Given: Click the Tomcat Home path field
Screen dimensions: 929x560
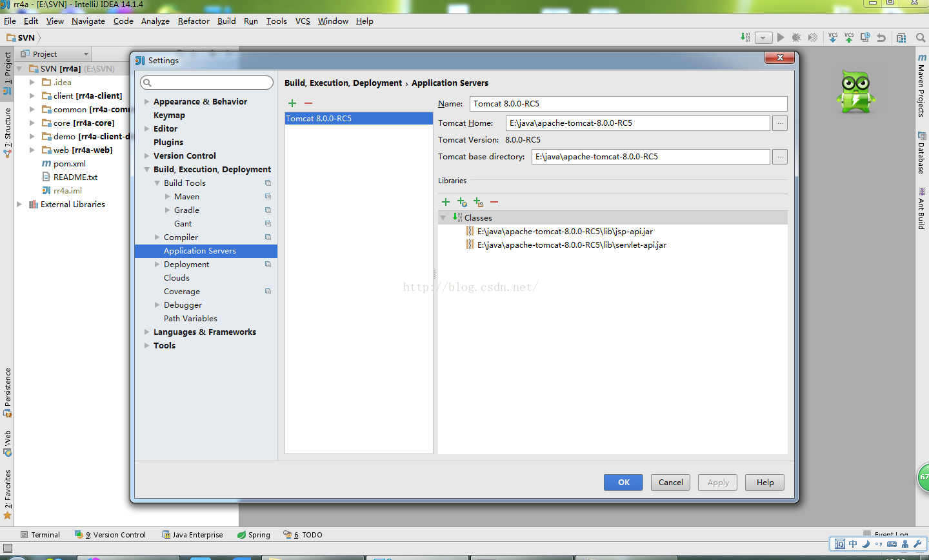Looking at the screenshot, I should pos(638,123).
